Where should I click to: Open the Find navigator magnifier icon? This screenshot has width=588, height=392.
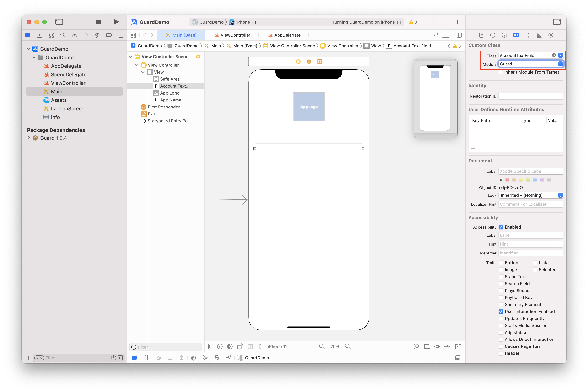tap(63, 35)
